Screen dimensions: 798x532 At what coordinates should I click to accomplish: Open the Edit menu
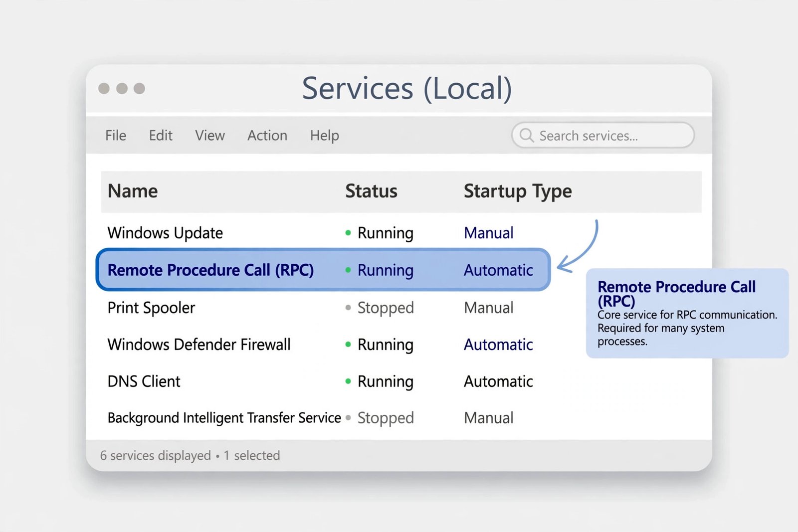(x=161, y=136)
